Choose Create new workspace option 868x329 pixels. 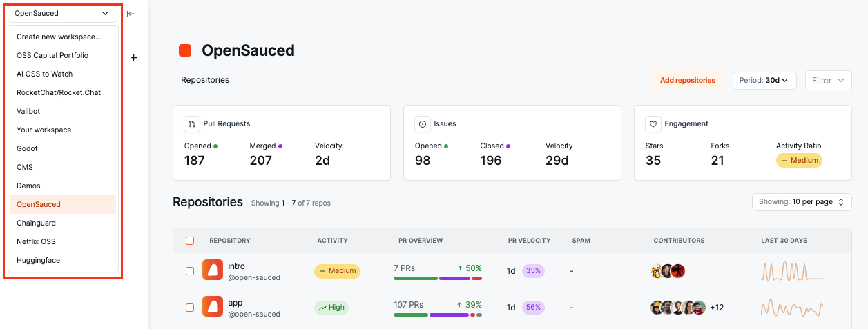59,37
